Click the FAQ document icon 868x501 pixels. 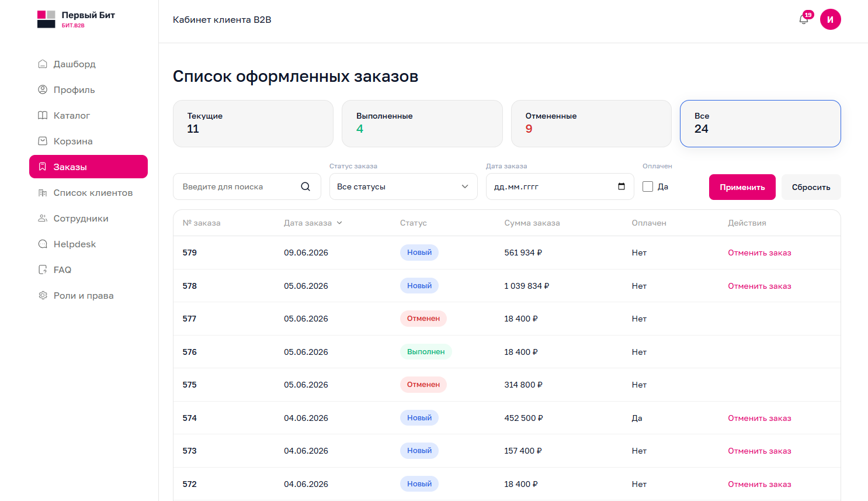43,270
